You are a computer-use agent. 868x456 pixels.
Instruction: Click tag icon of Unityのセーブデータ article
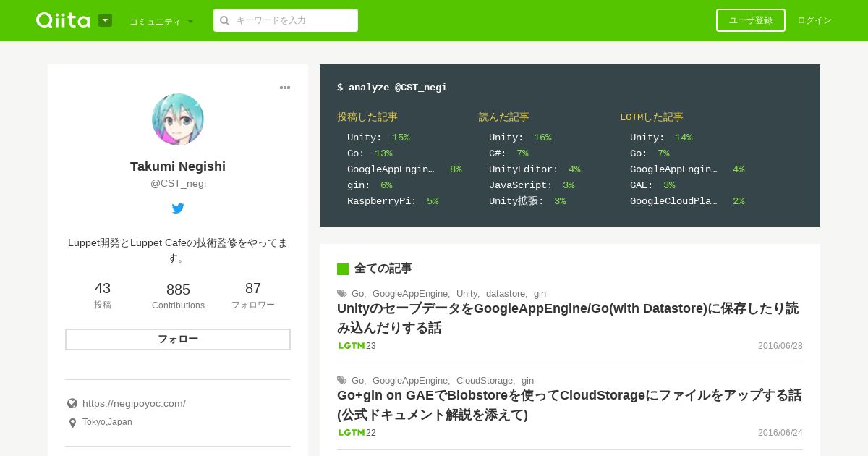(x=342, y=294)
